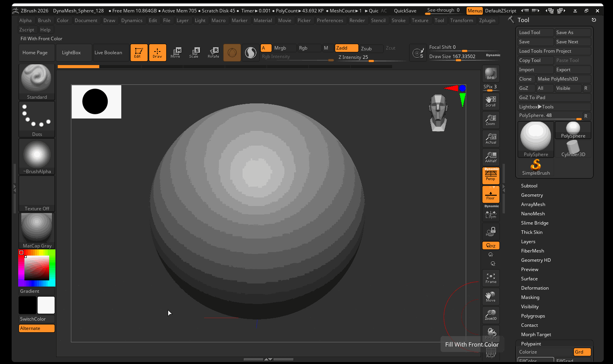Viewport: 613px width, 364px height.
Task: Disable Zadd sculpt mode
Action: [x=346, y=48]
